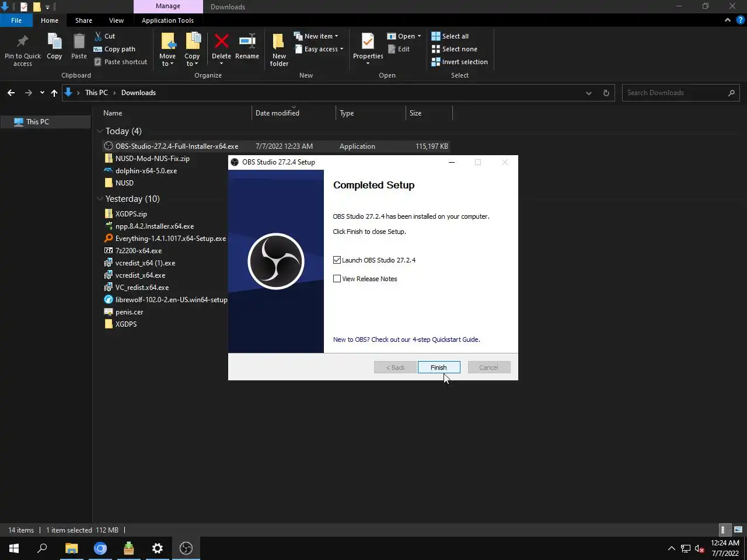Switch to the Home ribbon tab

50,20
